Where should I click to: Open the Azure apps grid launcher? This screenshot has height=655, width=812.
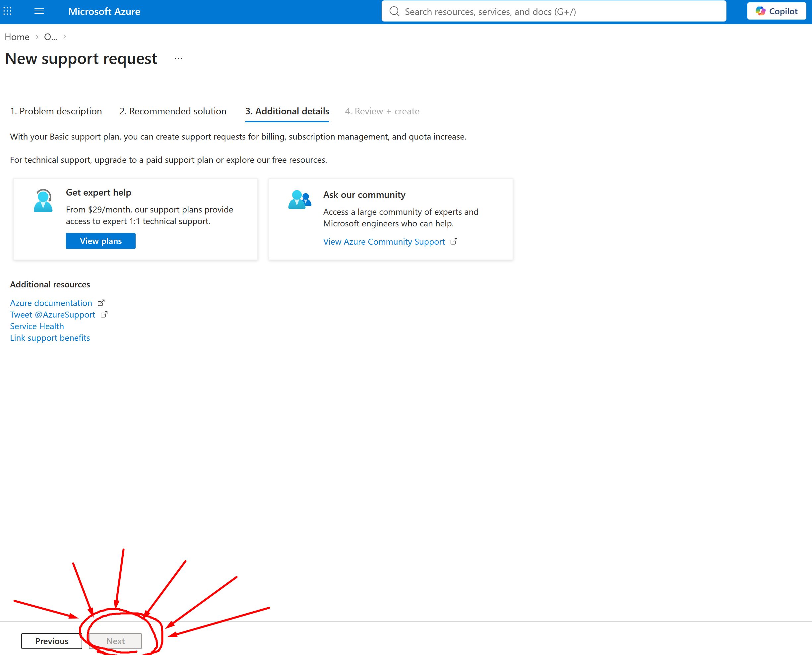[x=8, y=11]
